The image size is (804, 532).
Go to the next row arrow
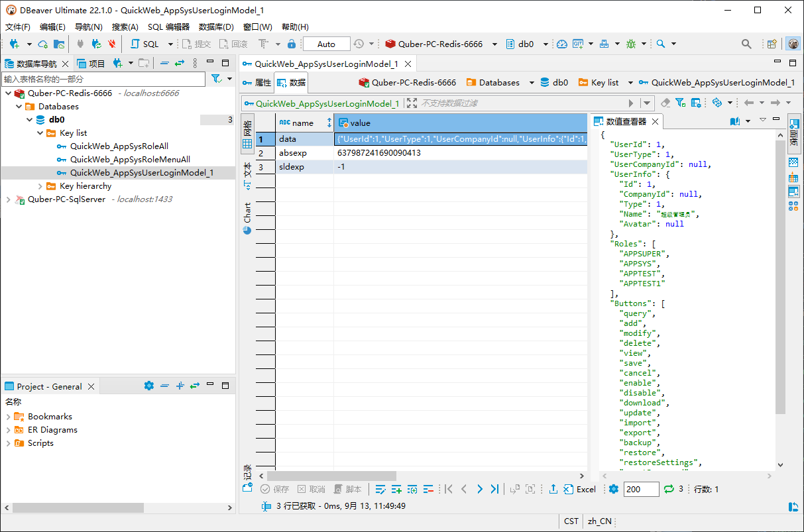pos(479,489)
